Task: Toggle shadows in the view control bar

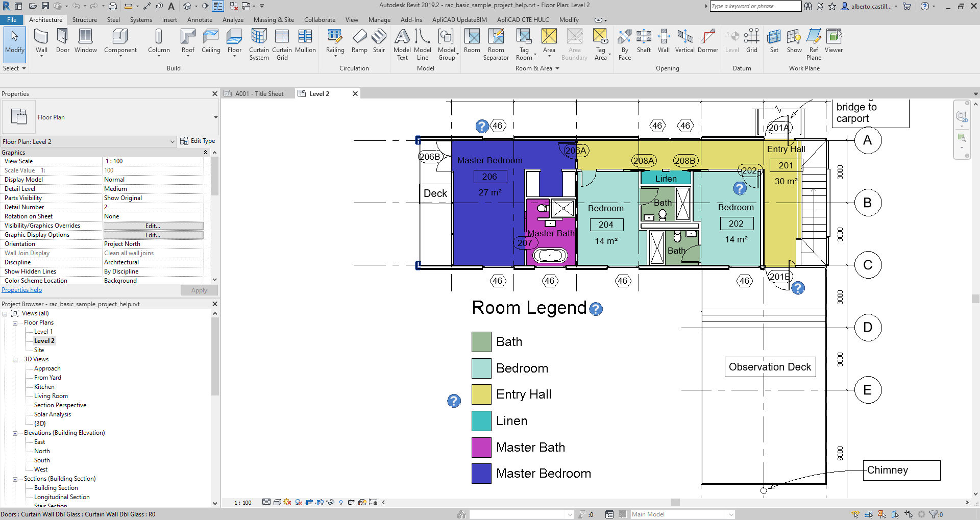Action: click(x=298, y=502)
